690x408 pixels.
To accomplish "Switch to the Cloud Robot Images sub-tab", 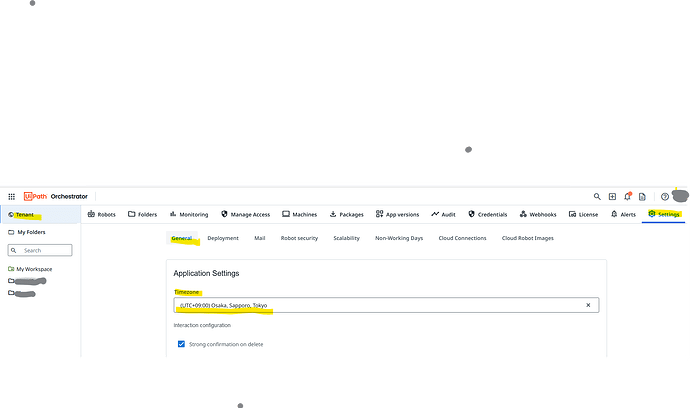I will (x=528, y=238).
